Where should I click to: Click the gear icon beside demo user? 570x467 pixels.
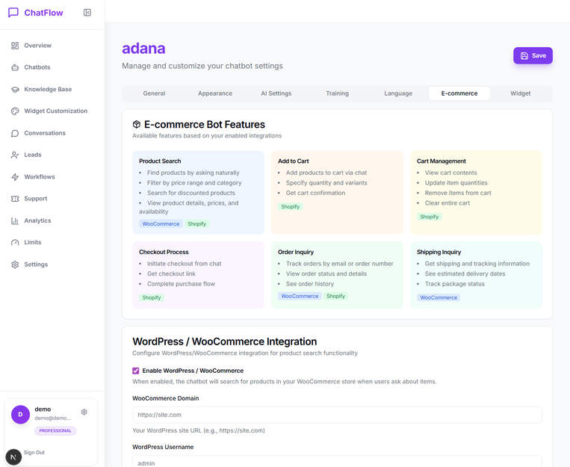(84, 412)
